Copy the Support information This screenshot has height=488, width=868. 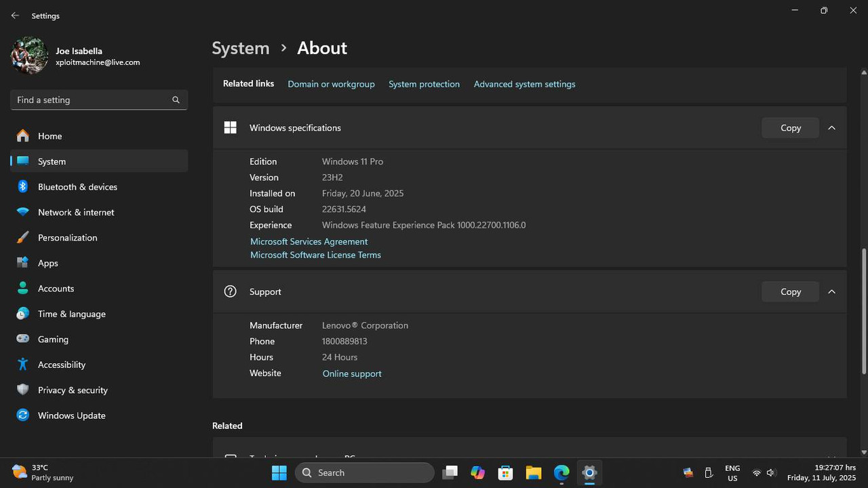[x=790, y=291]
